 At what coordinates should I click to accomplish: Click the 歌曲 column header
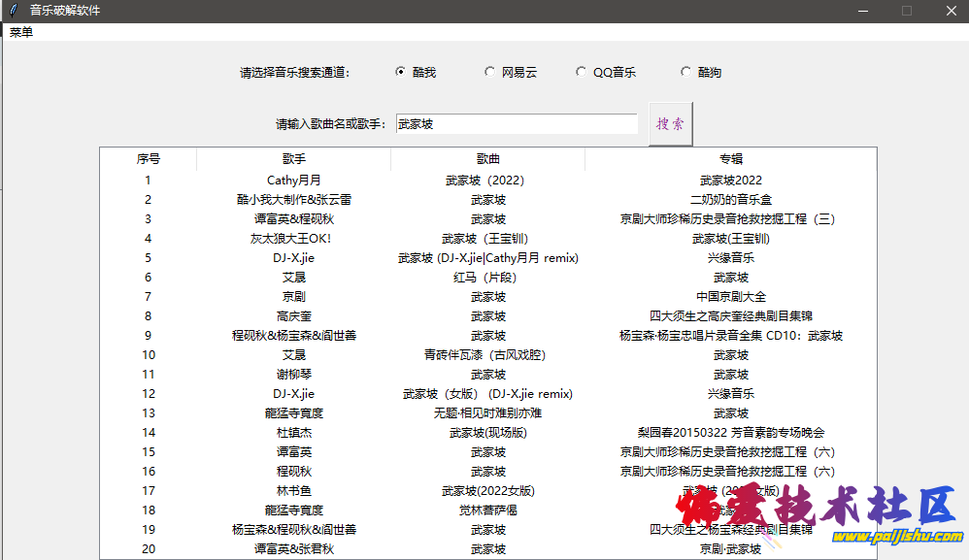(x=487, y=159)
